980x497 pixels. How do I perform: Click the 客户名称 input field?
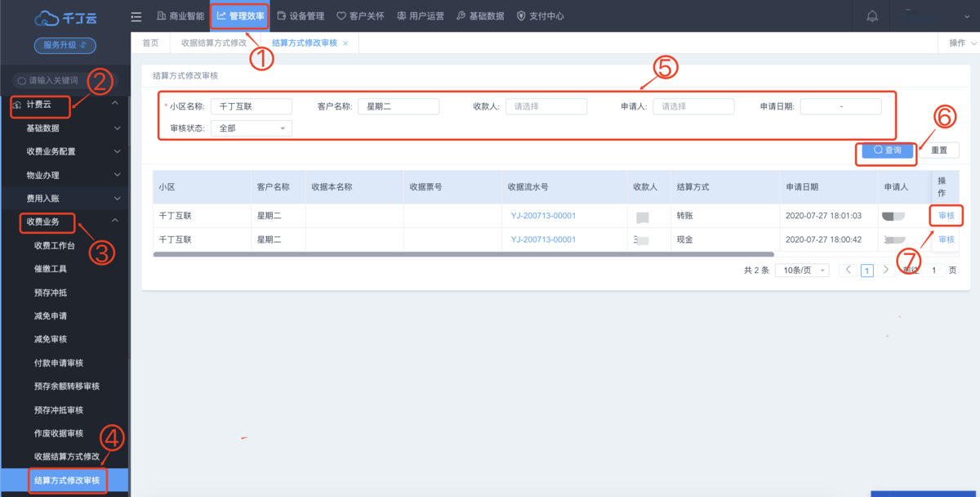click(x=399, y=106)
